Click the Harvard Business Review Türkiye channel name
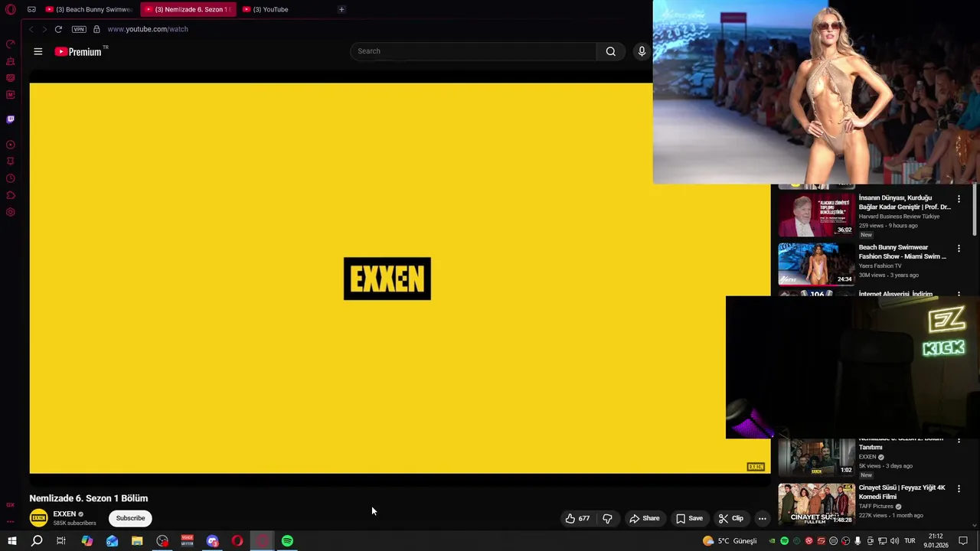This screenshot has width=980, height=551. (899, 217)
